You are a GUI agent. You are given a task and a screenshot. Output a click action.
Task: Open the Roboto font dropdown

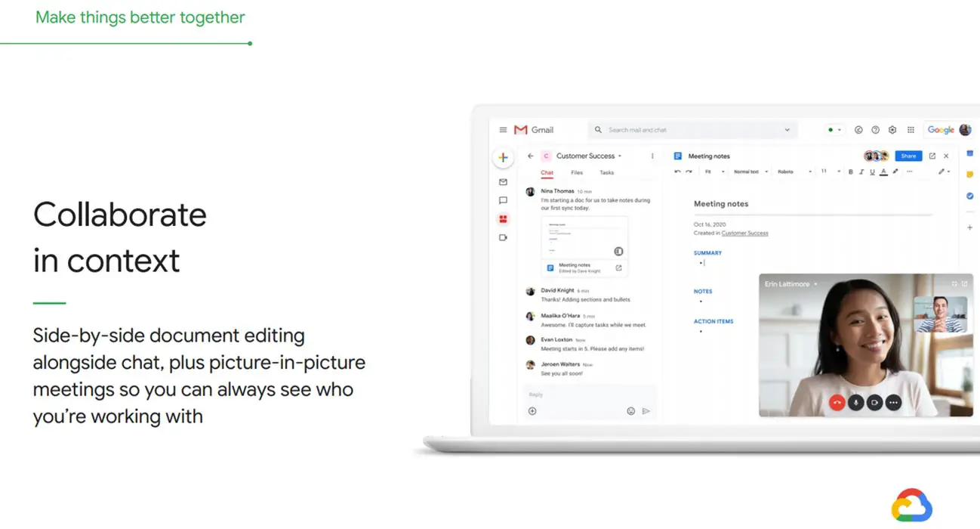coord(794,172)
